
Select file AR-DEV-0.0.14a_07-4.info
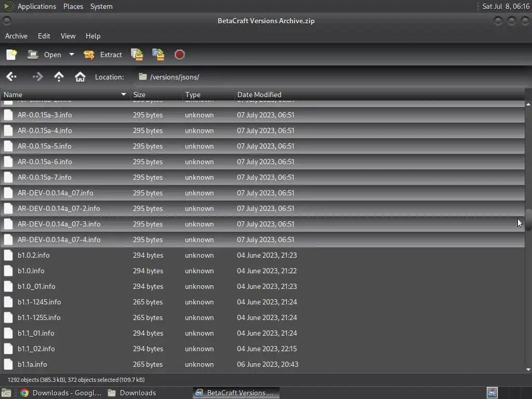(262, 240)
